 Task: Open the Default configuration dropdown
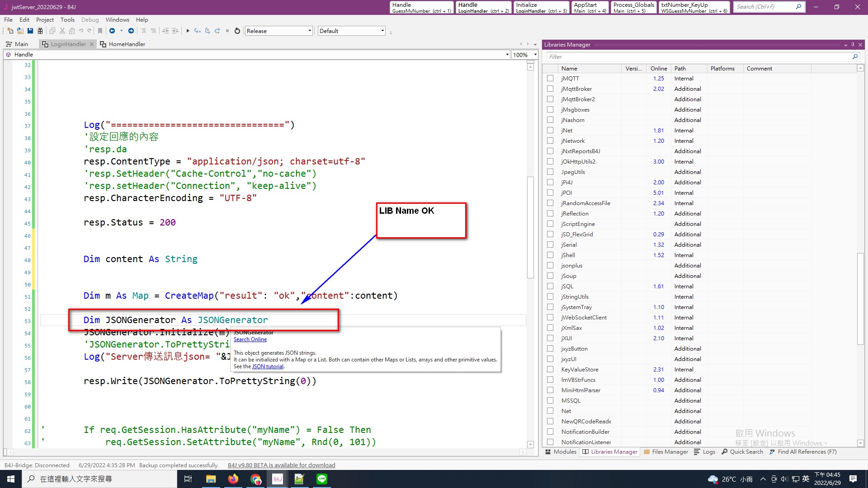[352, 31]
